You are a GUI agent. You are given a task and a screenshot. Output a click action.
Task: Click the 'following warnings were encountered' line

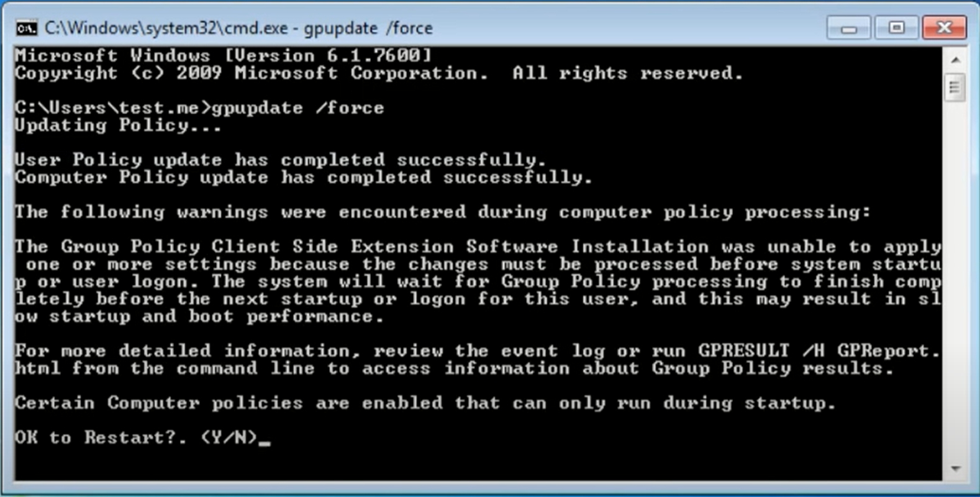click(x=442, y=212)
